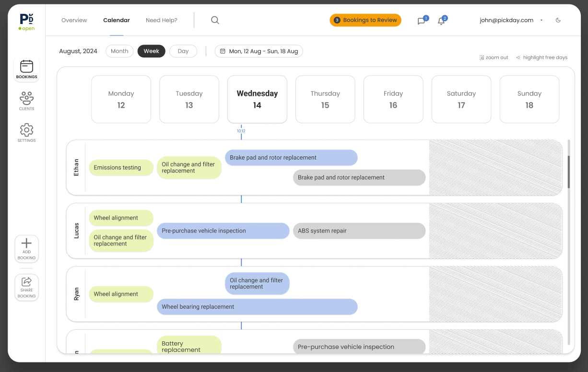Image resolution: width=588 pixels, height=372 pixels.
Task: Open Bookings from the sidebar
Action: coord(26,70)
